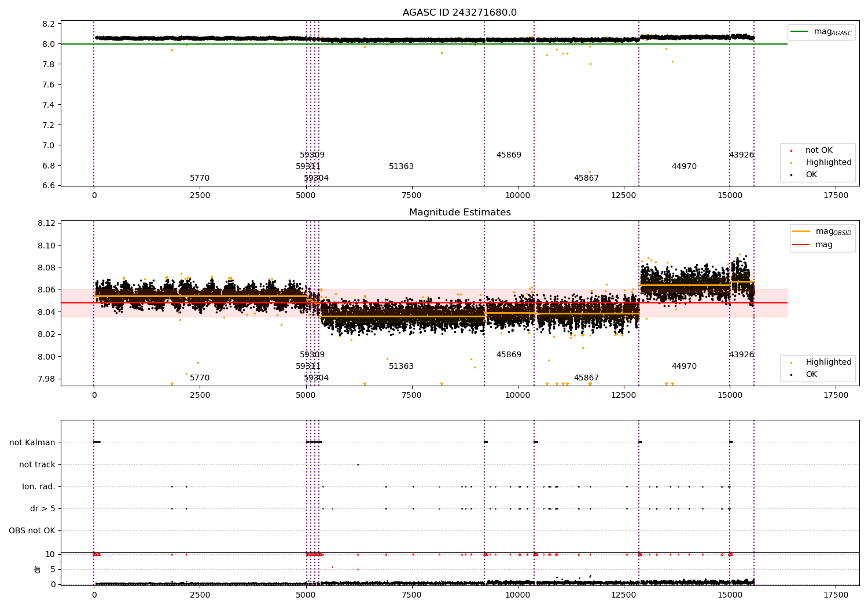Click obsid label 5770 in Magnitude Estimates plot
Screen dimensions: 868x608
click(x=200, y=378)
